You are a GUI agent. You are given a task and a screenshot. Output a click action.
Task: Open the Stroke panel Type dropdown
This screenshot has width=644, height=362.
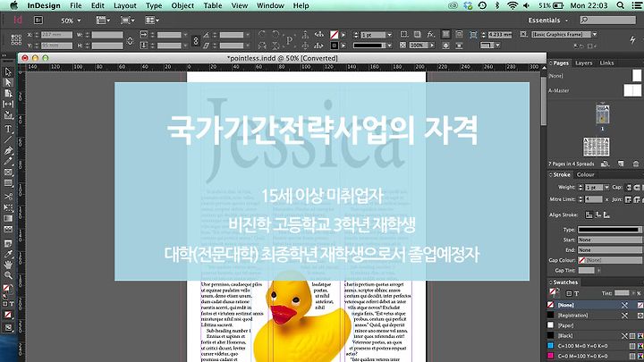pyautogui.click(x=610, y=230)
